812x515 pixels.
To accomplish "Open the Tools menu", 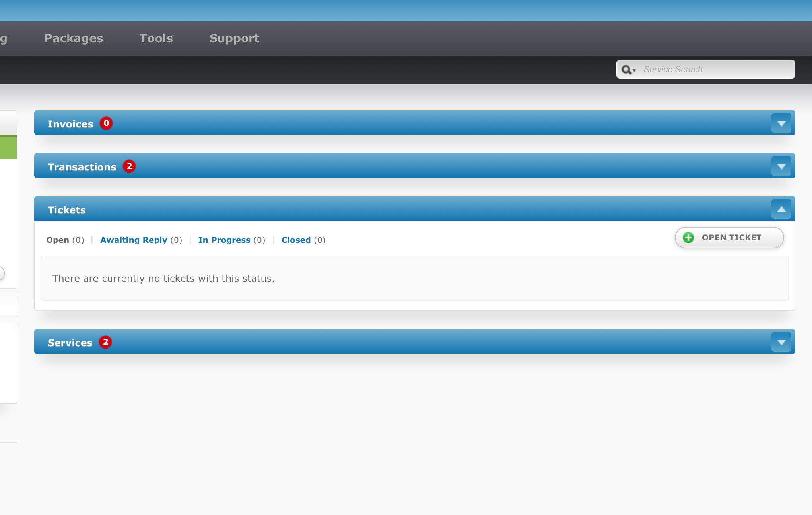I will (156, 38).
